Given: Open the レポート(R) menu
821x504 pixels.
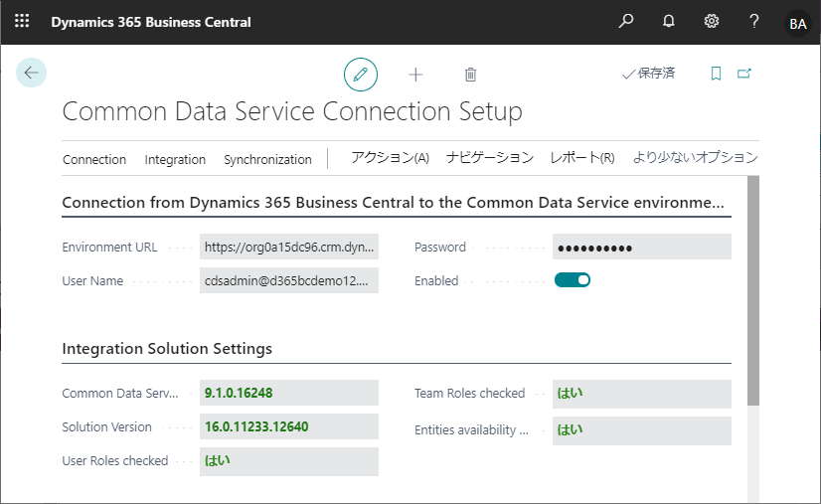Looking at the screenshot, I should point(582,158).
